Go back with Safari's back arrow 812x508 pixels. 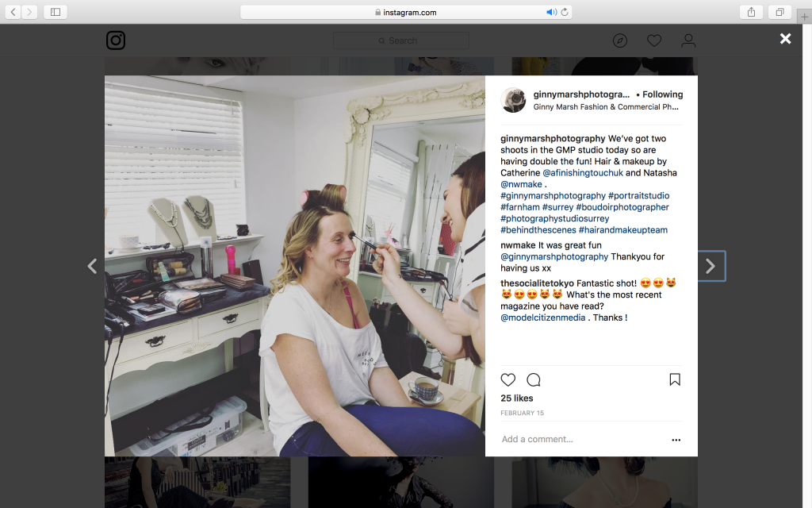pyautogui.click(x=13, y=12)
